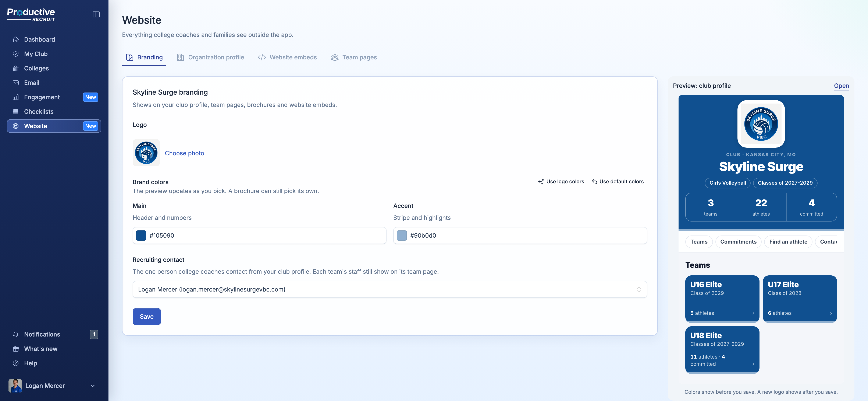Screen dimensions: 868x401
Task: Open the Main color swatch picker
Action: pos(141,236)
